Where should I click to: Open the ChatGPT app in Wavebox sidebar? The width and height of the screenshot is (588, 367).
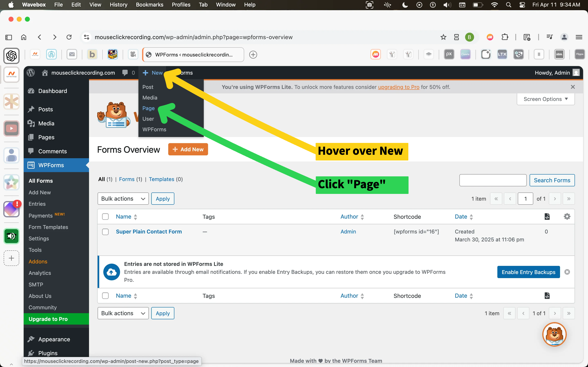point(11,56)
